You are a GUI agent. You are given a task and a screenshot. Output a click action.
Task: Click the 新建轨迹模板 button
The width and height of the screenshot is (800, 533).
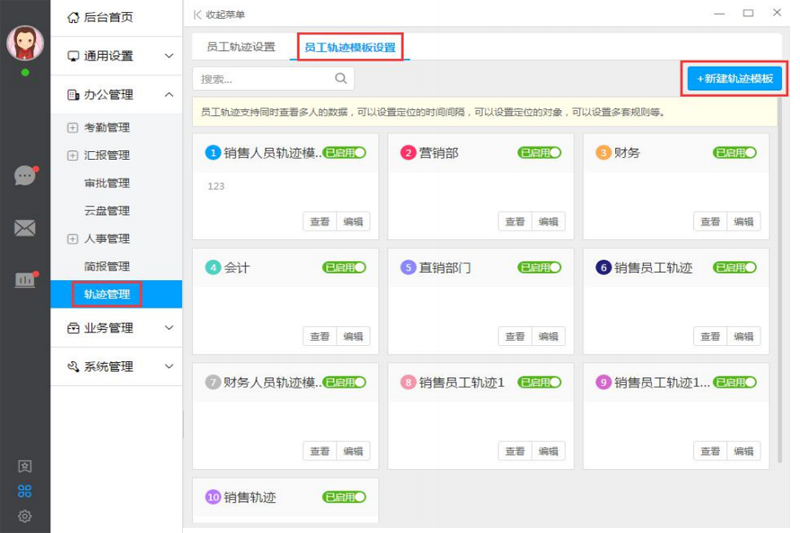tap(735, 79)
